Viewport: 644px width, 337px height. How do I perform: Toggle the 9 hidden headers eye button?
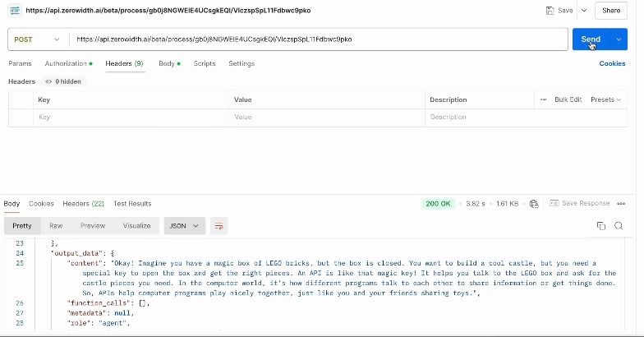63,81
